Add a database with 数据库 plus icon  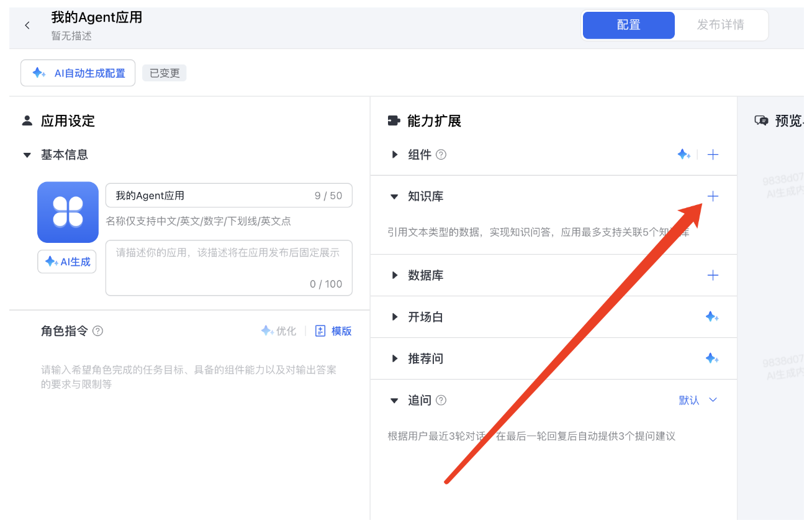coord(713,275)
